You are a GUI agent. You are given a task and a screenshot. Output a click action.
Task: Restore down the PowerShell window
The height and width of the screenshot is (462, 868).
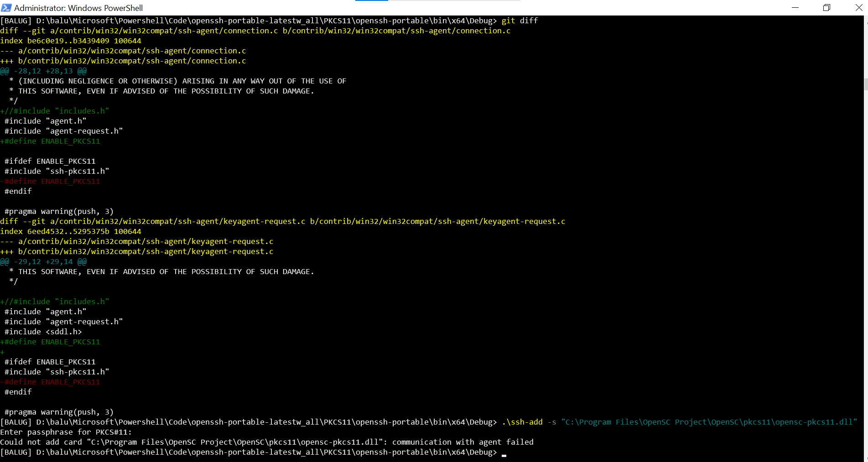826,8
